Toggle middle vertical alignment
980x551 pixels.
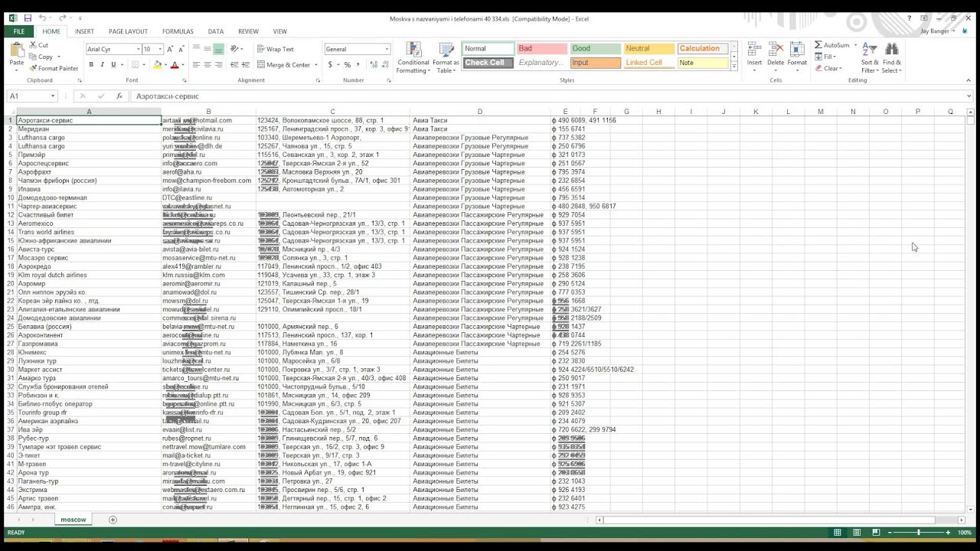click(x=207, y=49)
